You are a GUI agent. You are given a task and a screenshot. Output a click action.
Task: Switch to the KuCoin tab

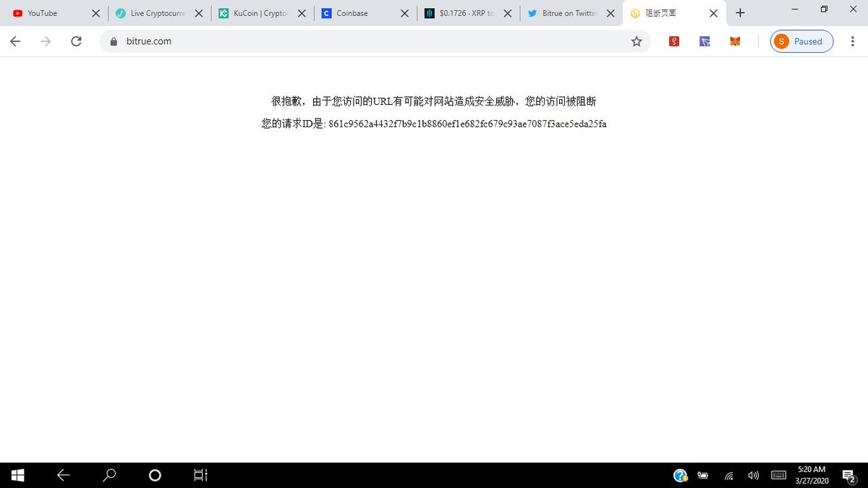[260, 13]
